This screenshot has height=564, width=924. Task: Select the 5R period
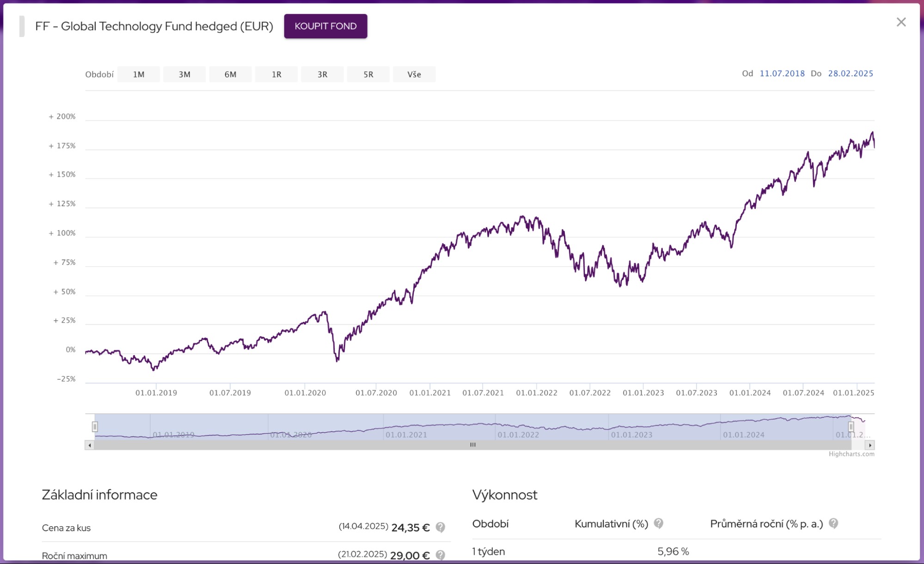[368, 74]
